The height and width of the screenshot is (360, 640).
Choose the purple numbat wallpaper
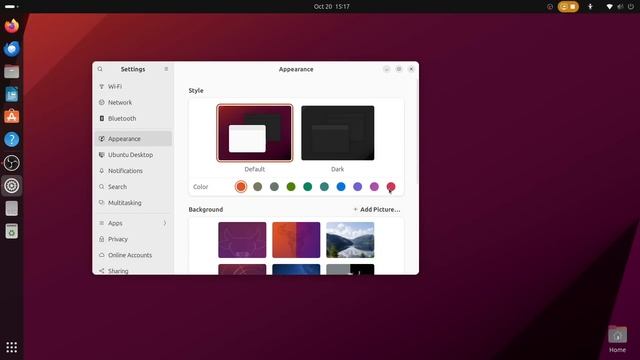point(242,240)
